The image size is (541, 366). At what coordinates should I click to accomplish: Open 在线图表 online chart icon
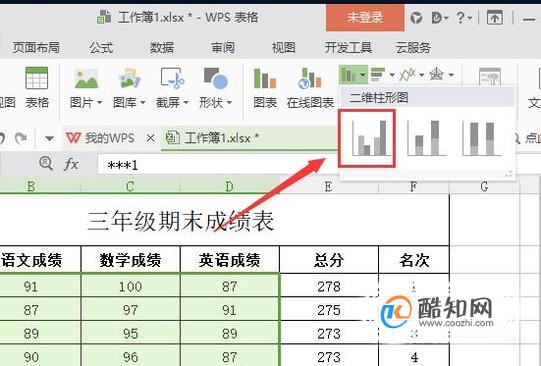pos(309,78)
